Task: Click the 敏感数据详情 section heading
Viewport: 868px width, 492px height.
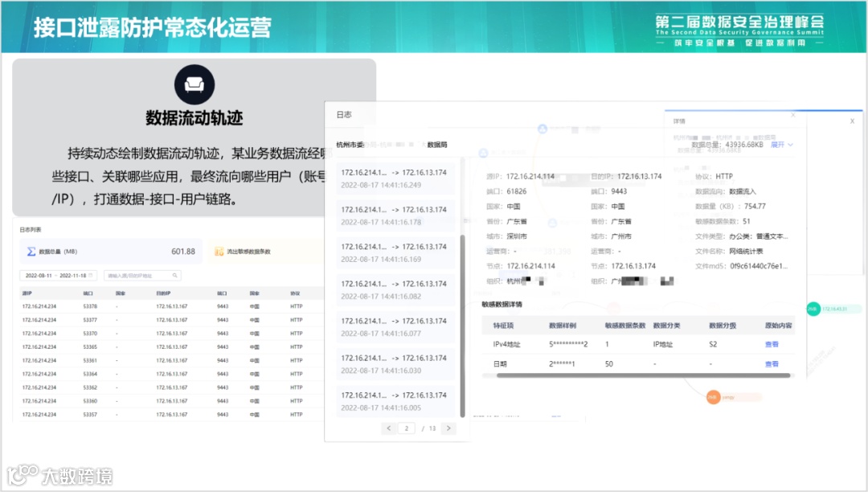Action: tap(502, 305)
